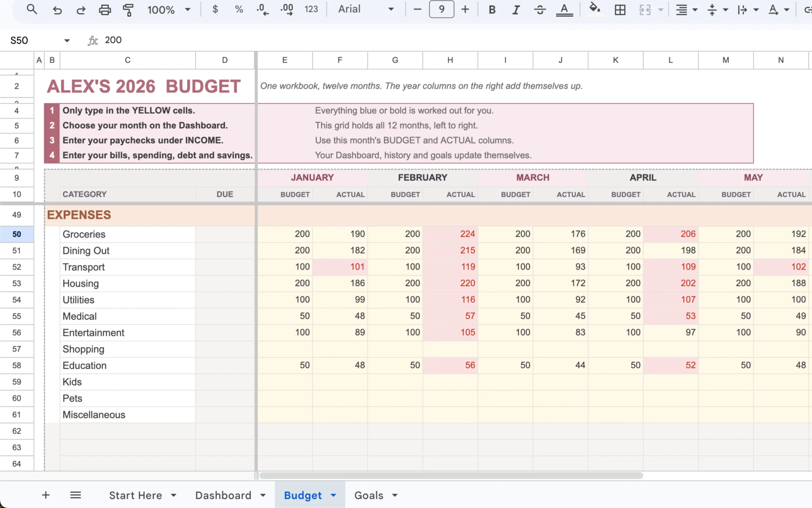Open Budget tab options arrow

click(x=333, y=495)
